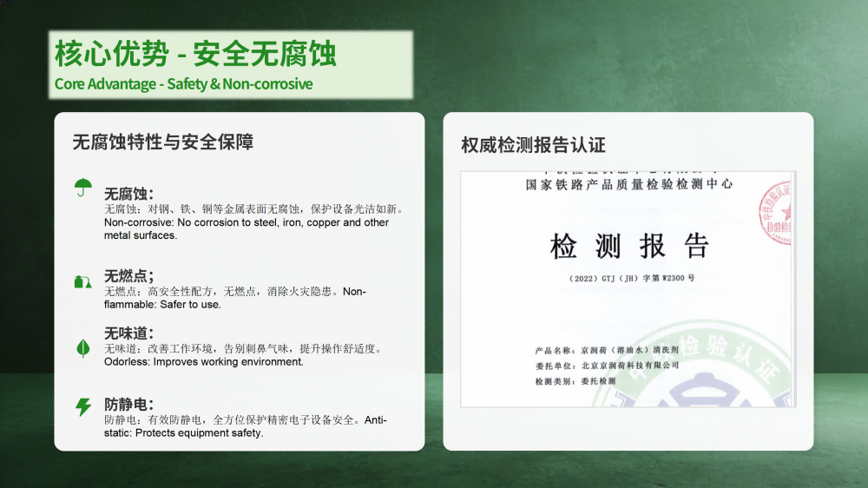Click text 改善工作环境,告别刺鼻气味
The height and width of the screenshot is (488, 868).
pos(218,348)
